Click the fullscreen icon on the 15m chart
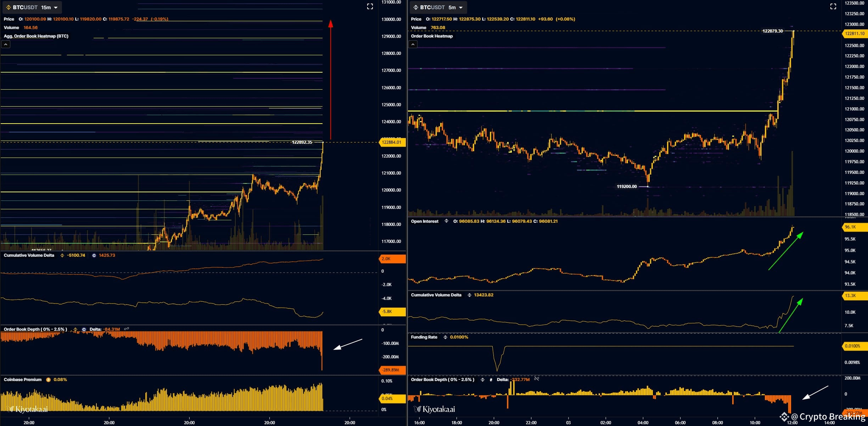This screenshot has width=868, height=426. tap(370, 7)
